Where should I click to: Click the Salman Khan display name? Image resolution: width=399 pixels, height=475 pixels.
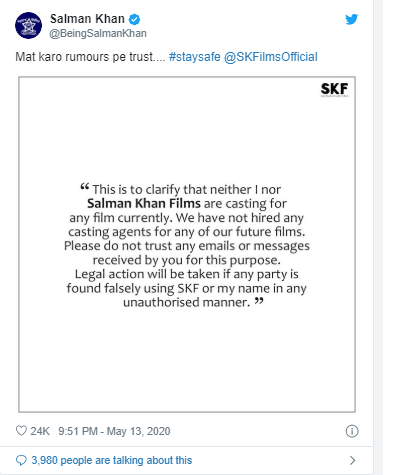coord(87,19)
